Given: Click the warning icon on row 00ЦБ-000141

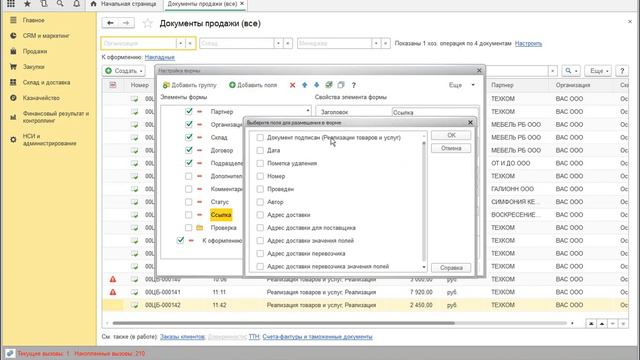Looking at the screenshot, I should [113, 292].
